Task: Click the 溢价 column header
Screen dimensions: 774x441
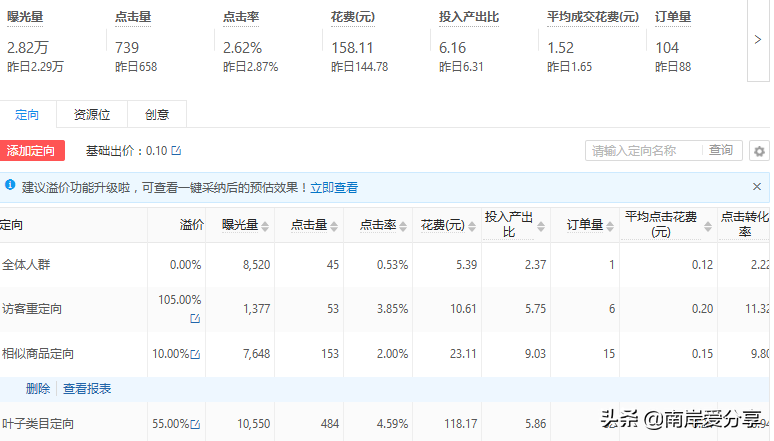Action: (192, 225)
